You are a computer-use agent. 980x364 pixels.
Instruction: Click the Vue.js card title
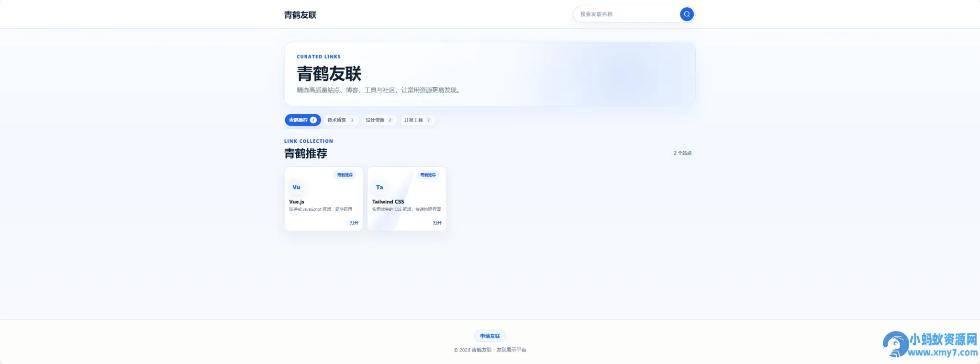(297, 202)
